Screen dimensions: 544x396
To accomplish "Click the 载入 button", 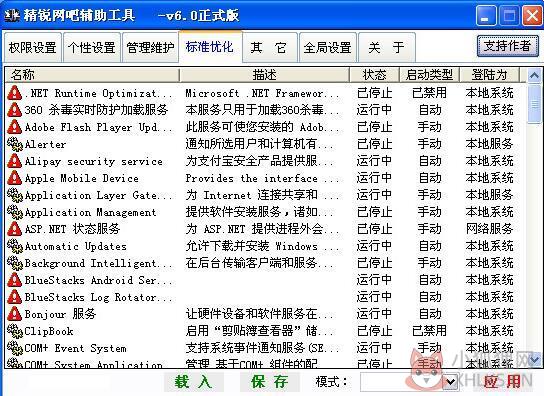I will [x=194, y=382].
